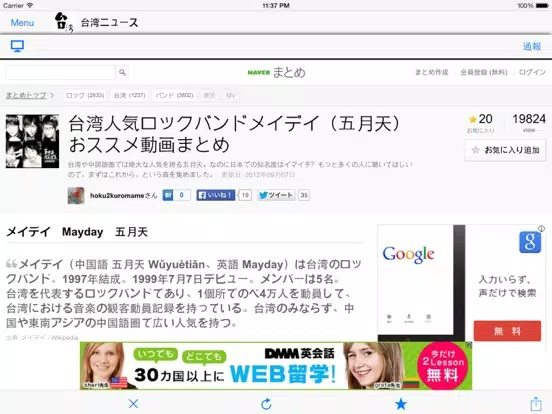Click the blue bookmark share icon with 0
This screenshot has width=552, height=414.
(x=176, y=195)
